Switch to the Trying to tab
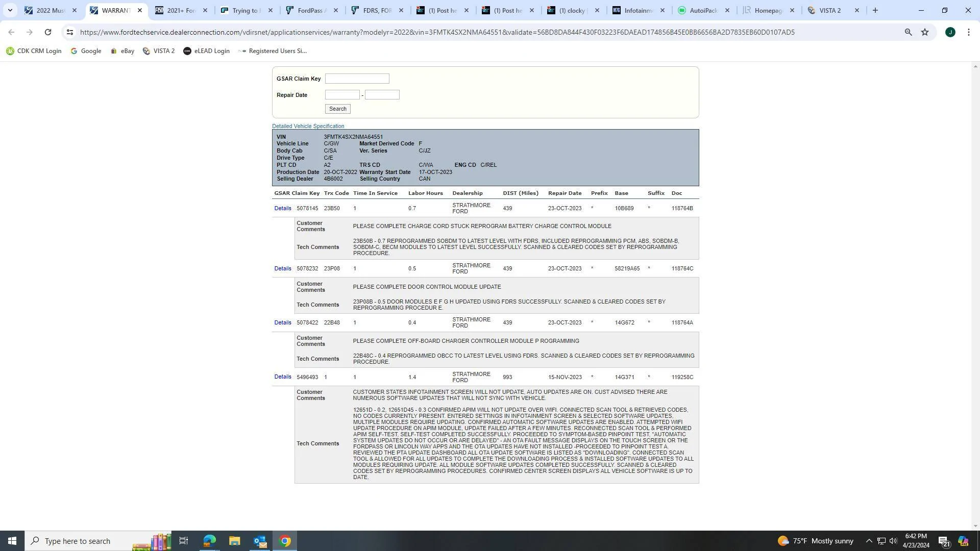Screen dimensions: 980x551 [x=247, y=10]
